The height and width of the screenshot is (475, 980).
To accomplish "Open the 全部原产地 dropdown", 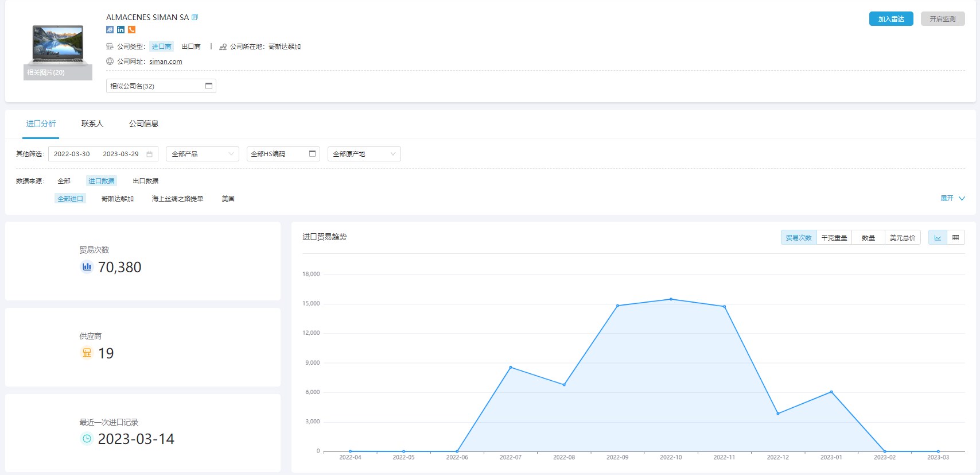I will coord(364,154).
